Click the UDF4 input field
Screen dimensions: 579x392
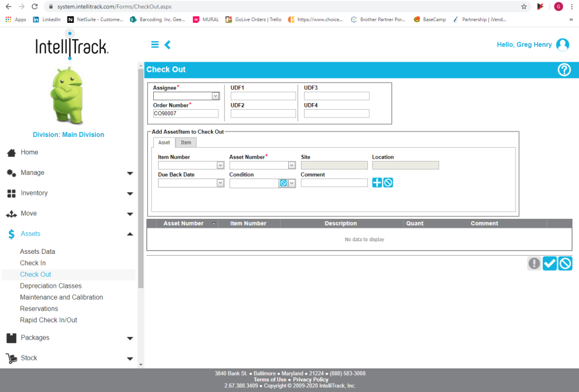[337, 114]
